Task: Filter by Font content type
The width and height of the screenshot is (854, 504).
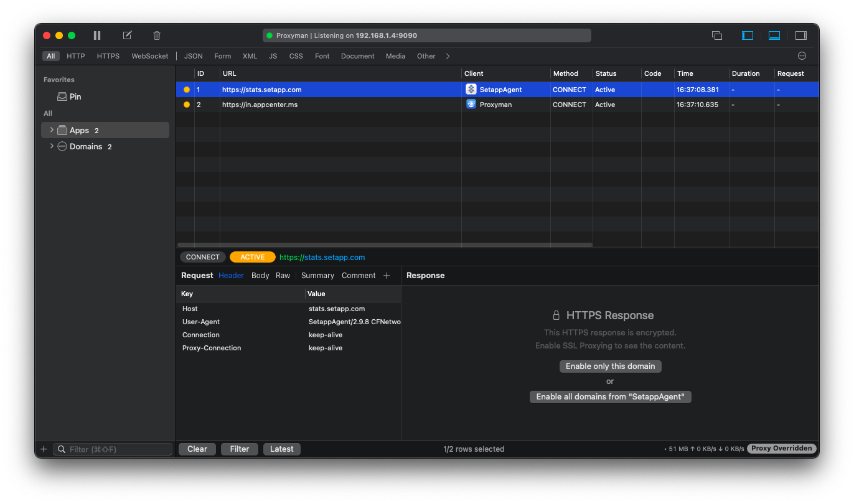Action: (x=322, y=56)
